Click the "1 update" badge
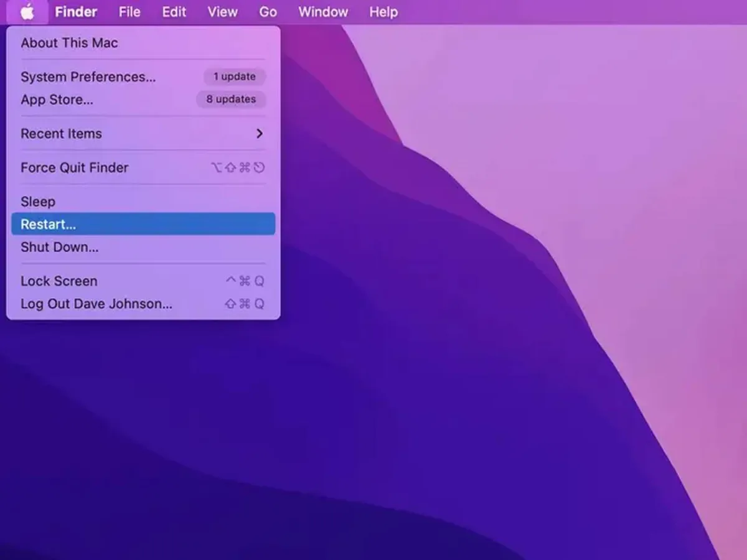The height and width of the screenshot is (560, 747). (234, 77)
